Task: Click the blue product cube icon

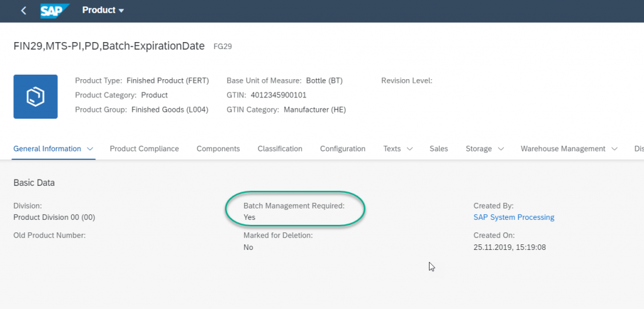Action: [x=36, y=97]
